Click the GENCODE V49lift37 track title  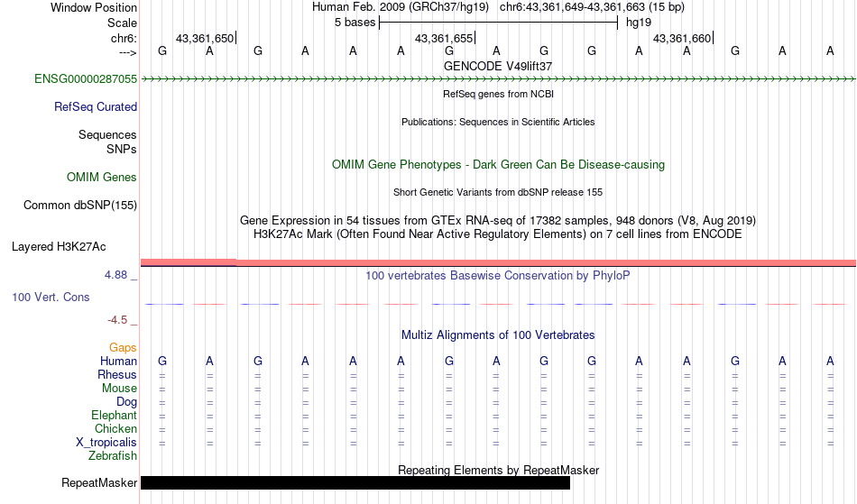[498, 66]
